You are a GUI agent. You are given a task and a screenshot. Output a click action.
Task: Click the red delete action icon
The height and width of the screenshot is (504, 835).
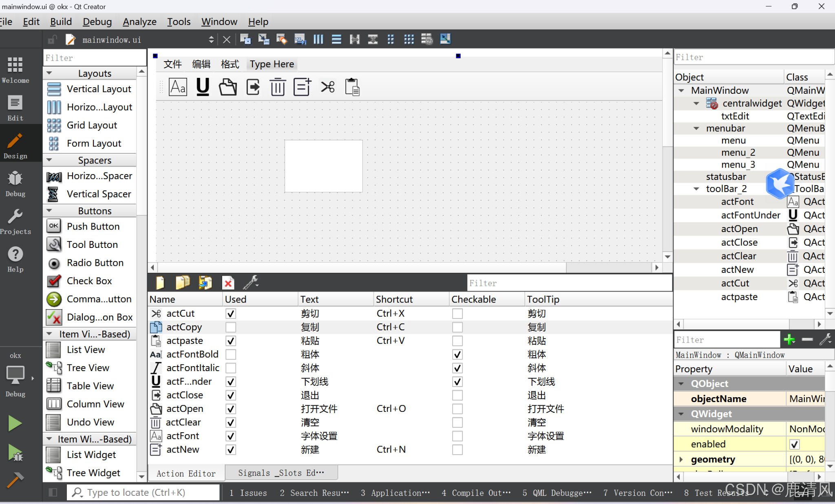[x=228, y=282]
